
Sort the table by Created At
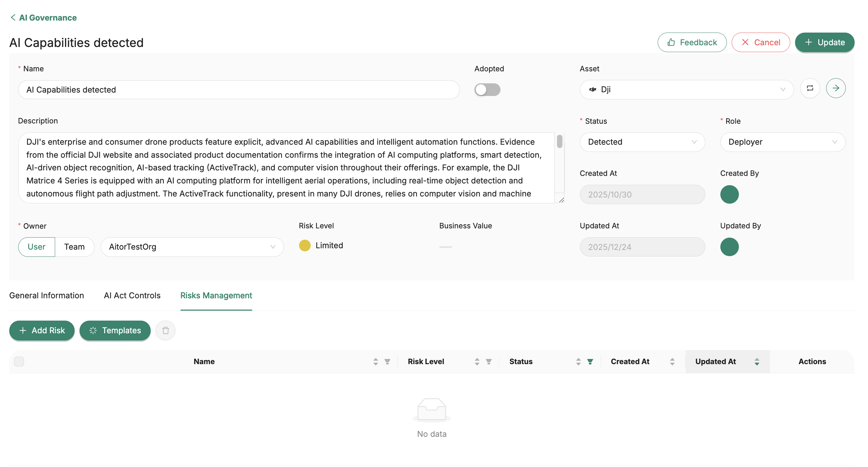coord(672,362)
